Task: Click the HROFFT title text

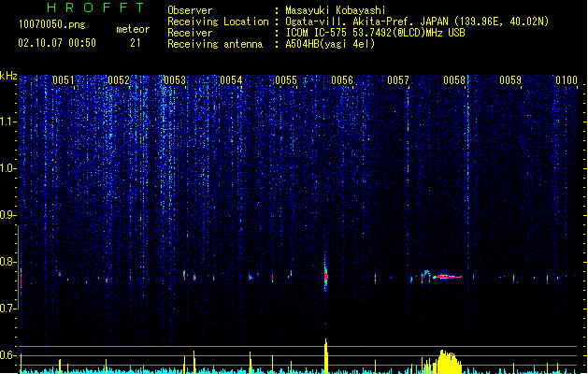Action: click(95, 7)
